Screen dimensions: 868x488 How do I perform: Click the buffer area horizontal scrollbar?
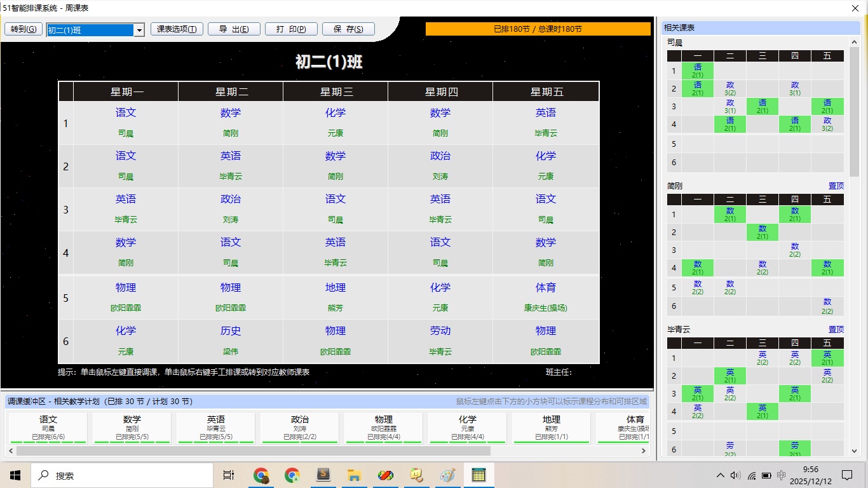(x=253, y=451)
